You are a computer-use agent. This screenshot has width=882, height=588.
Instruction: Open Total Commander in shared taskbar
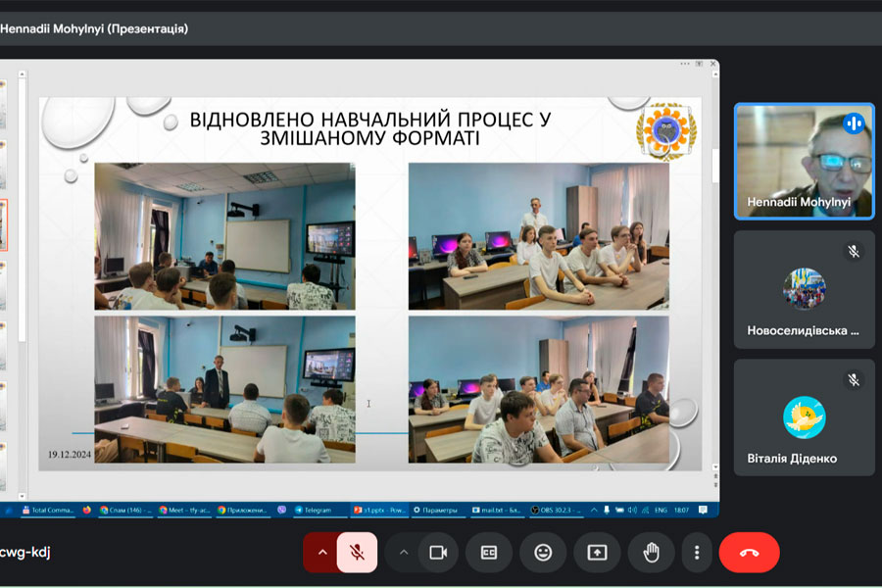tap(48, 510)
